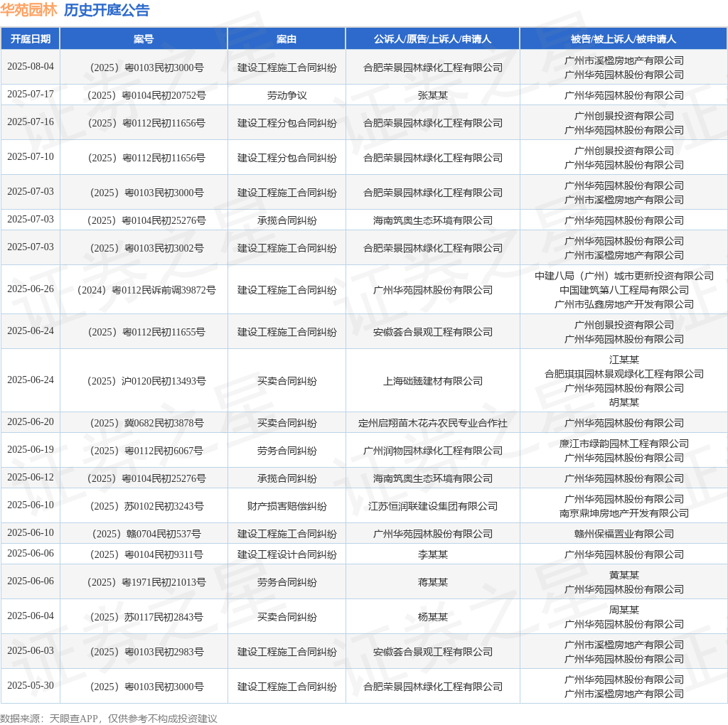Viewport: 728px width, 725px height.
Task: Select the date cell 2025-08-04
Action: point(31,66)
